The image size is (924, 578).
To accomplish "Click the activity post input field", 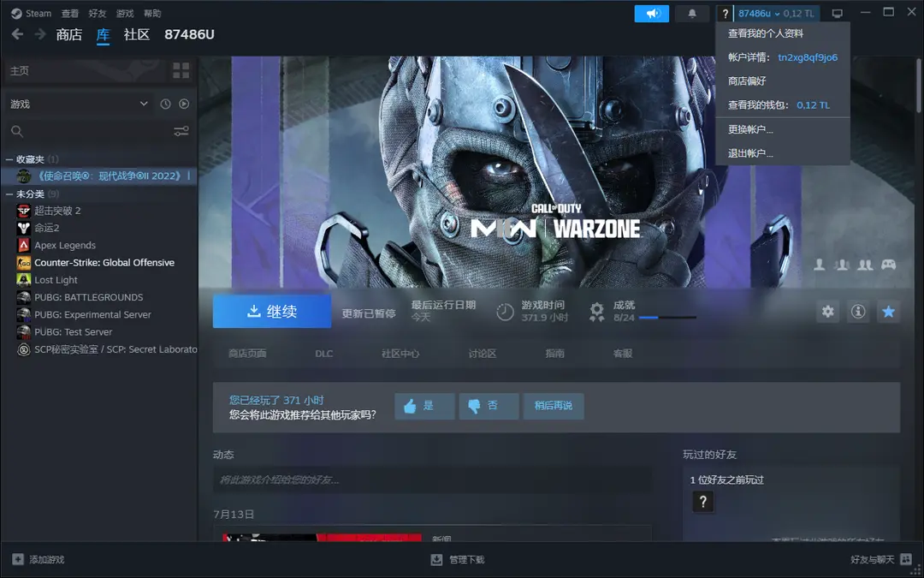I will pyautogui.click(x=433, y=480).
